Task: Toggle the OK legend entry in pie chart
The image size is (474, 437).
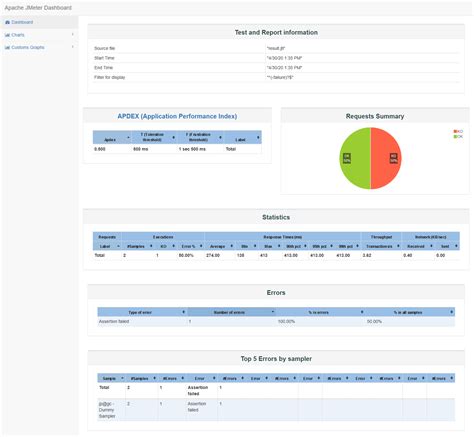Action: click(458, 137)
